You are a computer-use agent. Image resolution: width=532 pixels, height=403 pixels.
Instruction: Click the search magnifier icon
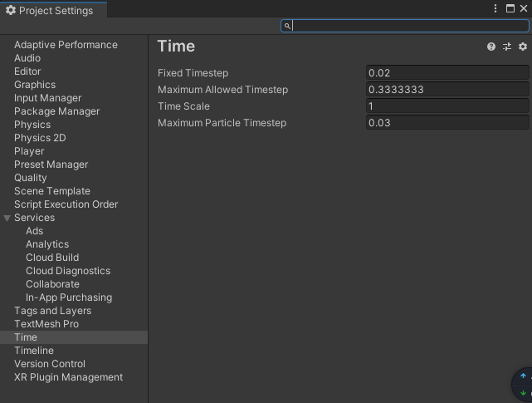tap(287, 26)
